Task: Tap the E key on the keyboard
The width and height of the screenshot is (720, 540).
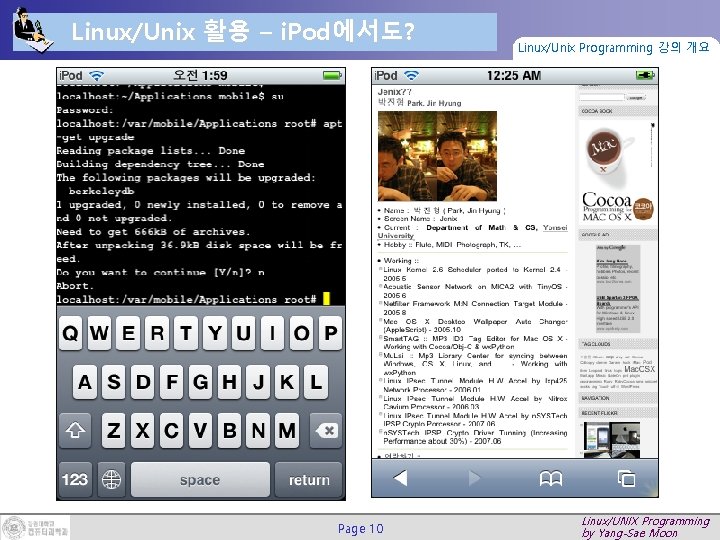Action: coord(128,333)
